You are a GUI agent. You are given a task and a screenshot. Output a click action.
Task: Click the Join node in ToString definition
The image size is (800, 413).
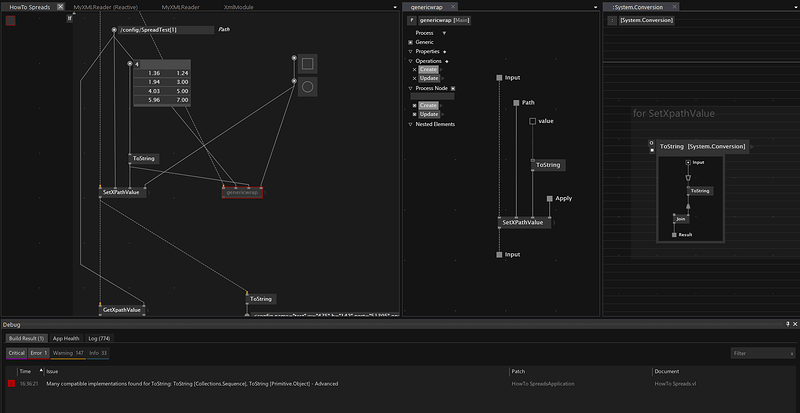tap(681, 218)
